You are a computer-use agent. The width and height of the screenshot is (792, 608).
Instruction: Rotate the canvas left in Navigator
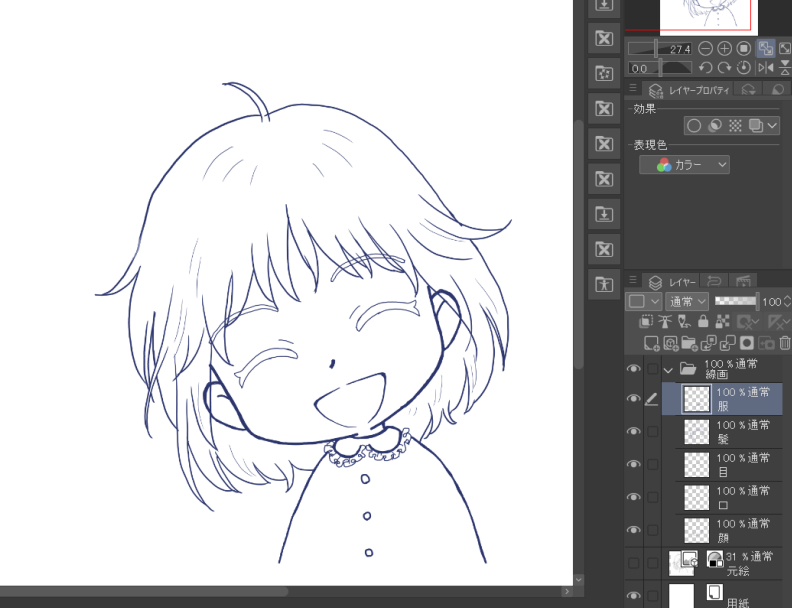[x=705, y=67]
